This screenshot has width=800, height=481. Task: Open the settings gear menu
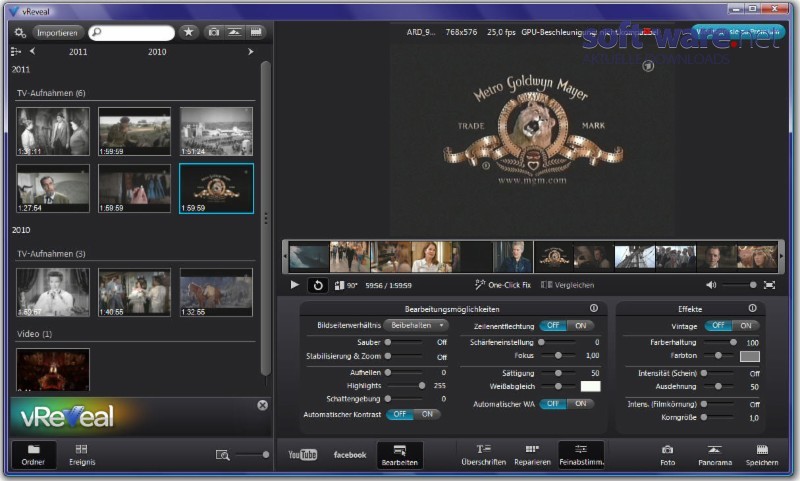click(x=20, y=33)
